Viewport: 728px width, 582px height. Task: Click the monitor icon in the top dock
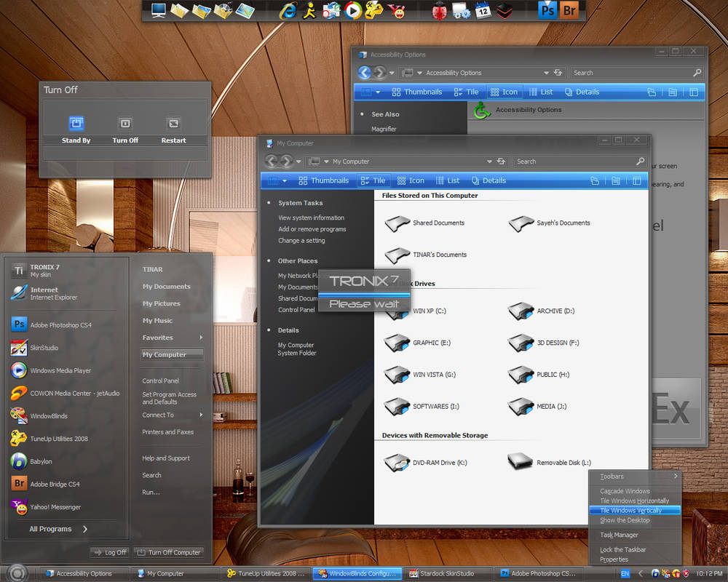pyautogui.click(x=158, y=10)
